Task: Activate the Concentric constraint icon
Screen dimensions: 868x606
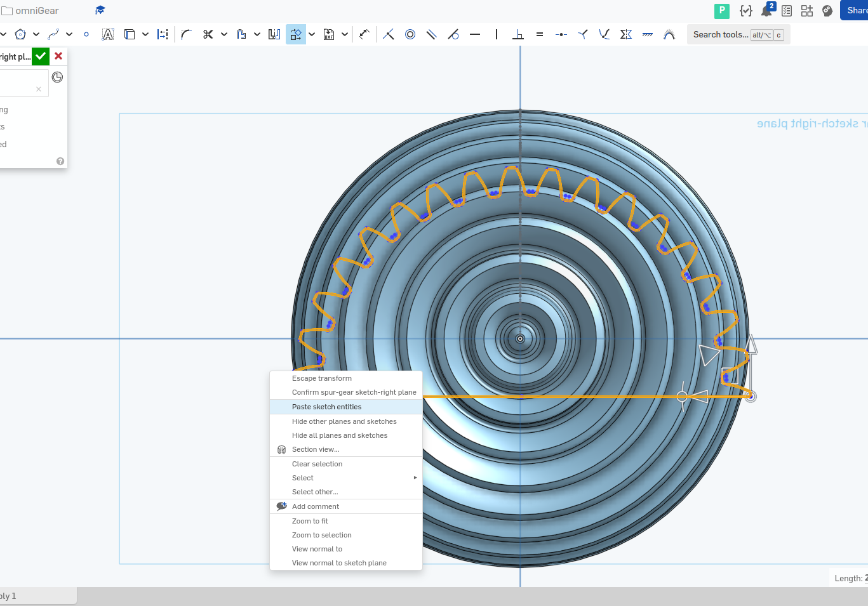Action: [410, 34]
